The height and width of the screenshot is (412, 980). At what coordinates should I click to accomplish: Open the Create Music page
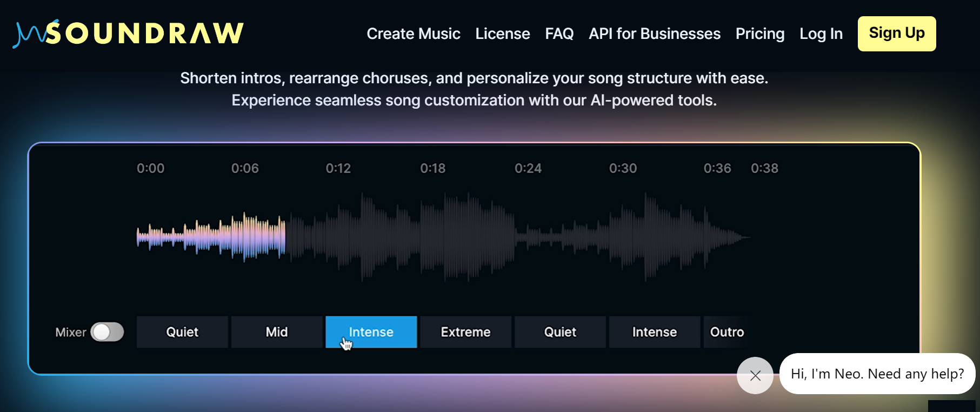[x=413, y=34]
